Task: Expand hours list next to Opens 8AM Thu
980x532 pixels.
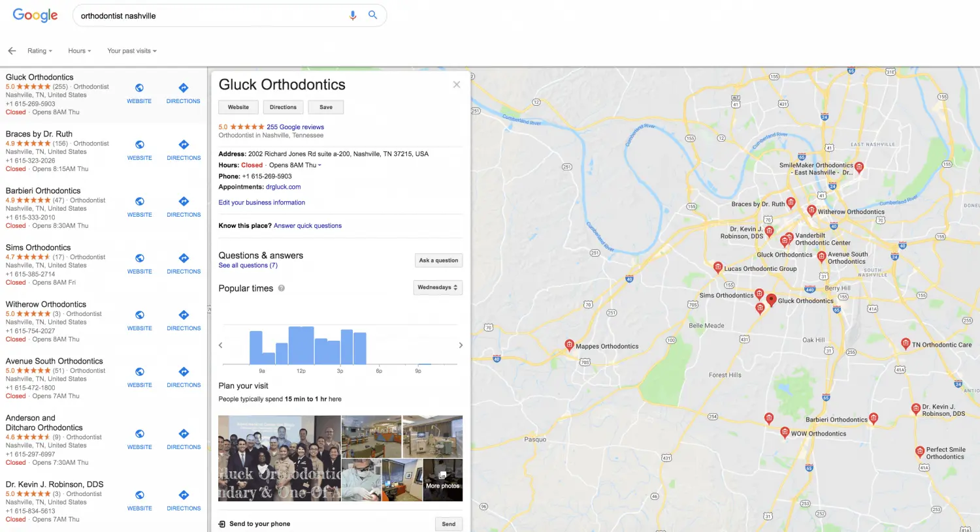Action: 319,165
